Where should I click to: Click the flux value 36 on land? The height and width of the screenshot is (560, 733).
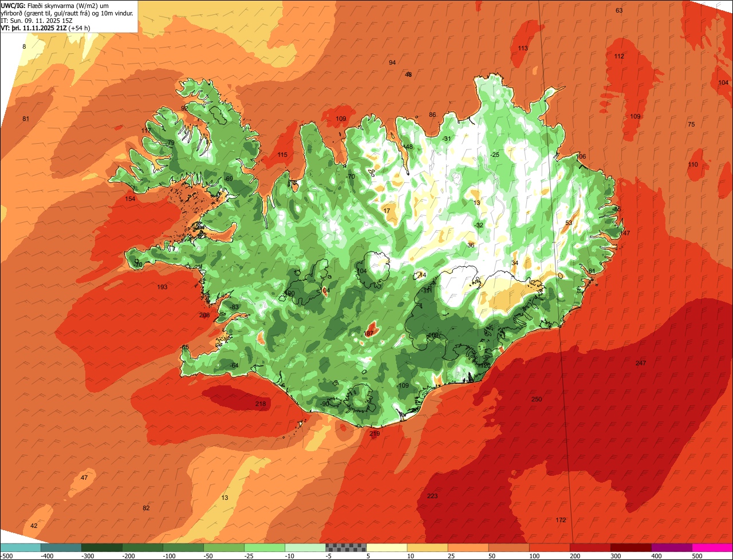(x=471, y=244)
